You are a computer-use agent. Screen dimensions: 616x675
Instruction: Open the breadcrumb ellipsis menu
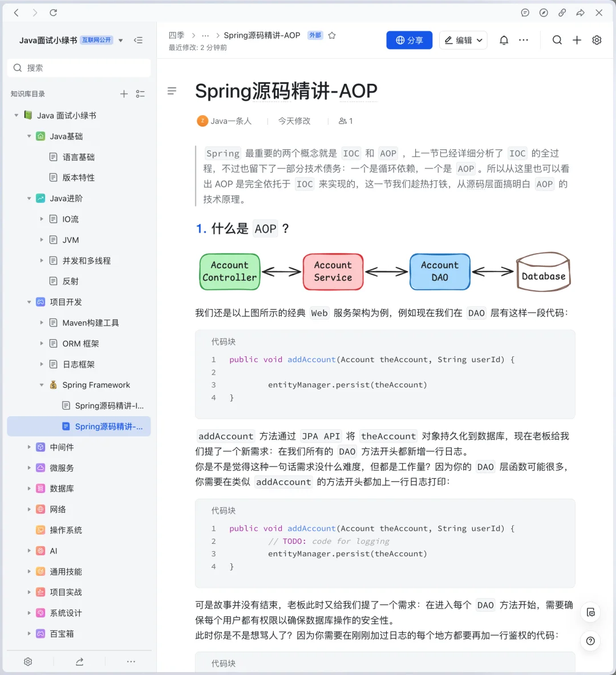point(205,35)
